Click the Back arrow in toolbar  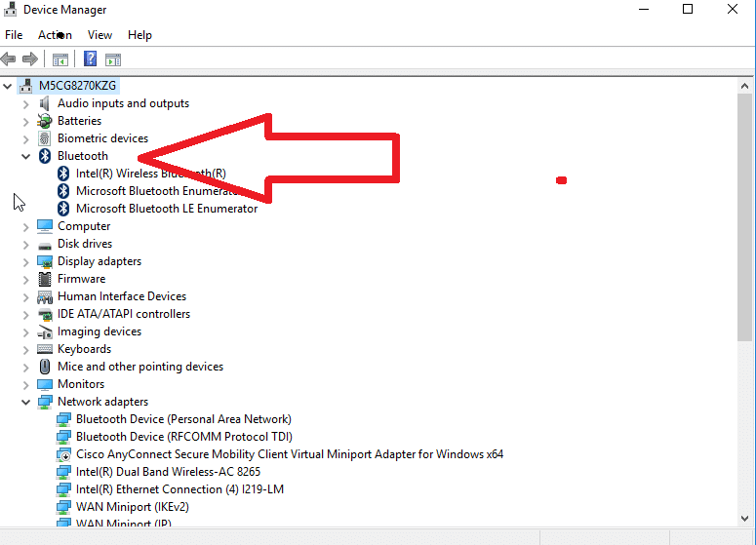pyautogui.click(x=10, y=59)
